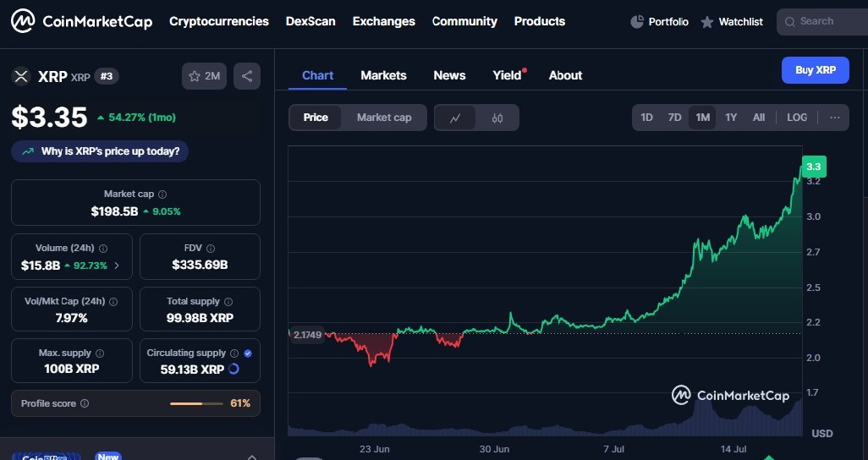Switch to Yield tab
The height and width of the screenshot is (460, 868).
[x=508, y=75]
